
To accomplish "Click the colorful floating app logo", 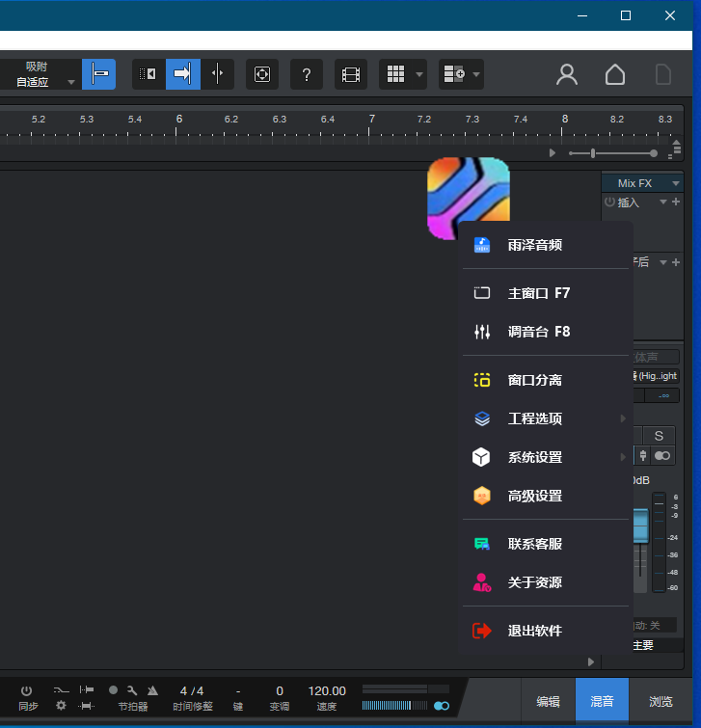I will pyautogui.click(x=468, y=193).
